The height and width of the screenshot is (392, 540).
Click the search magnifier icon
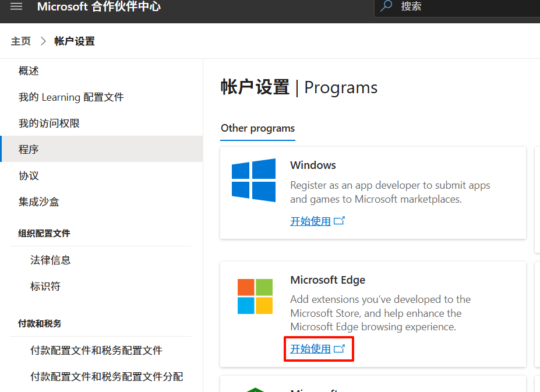(386, 6)
